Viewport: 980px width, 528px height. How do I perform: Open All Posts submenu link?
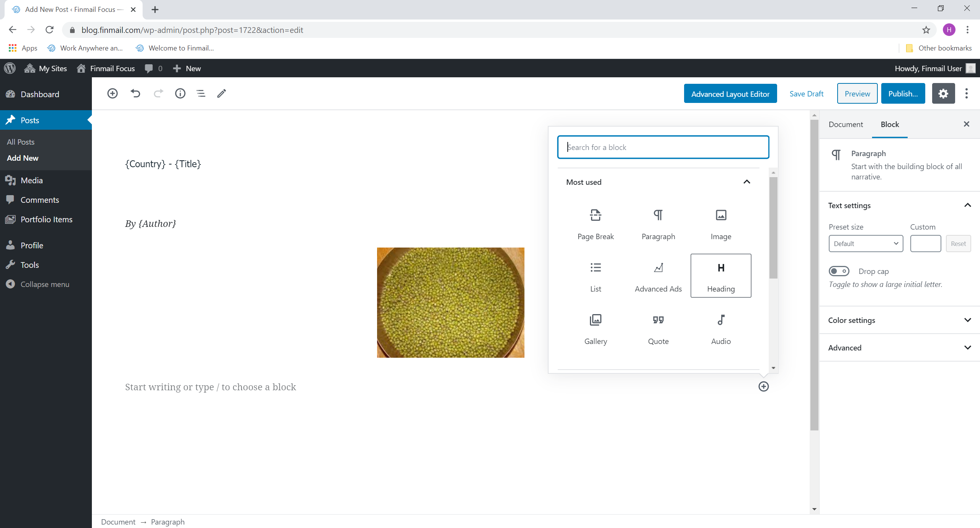click(x=21, y=142)
